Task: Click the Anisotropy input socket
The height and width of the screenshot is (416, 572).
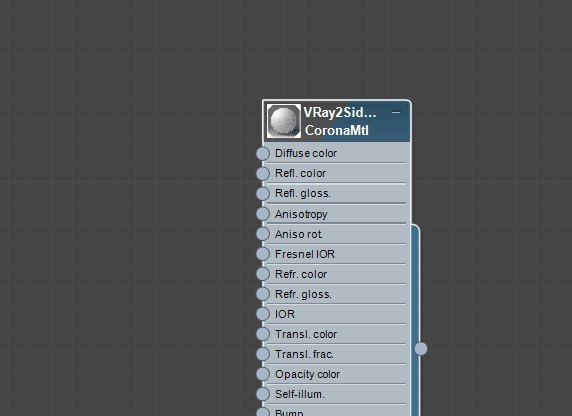Action: coord(263,214)
